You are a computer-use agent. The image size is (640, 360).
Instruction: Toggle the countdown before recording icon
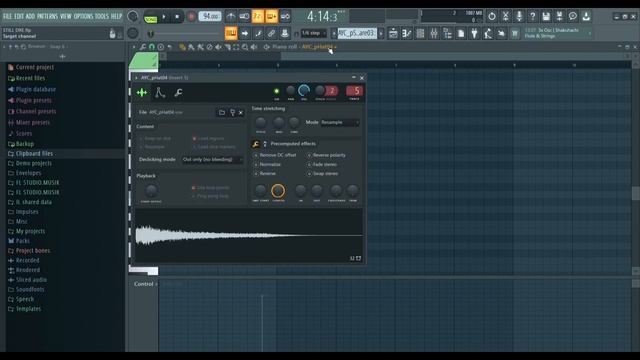point(258,16)
